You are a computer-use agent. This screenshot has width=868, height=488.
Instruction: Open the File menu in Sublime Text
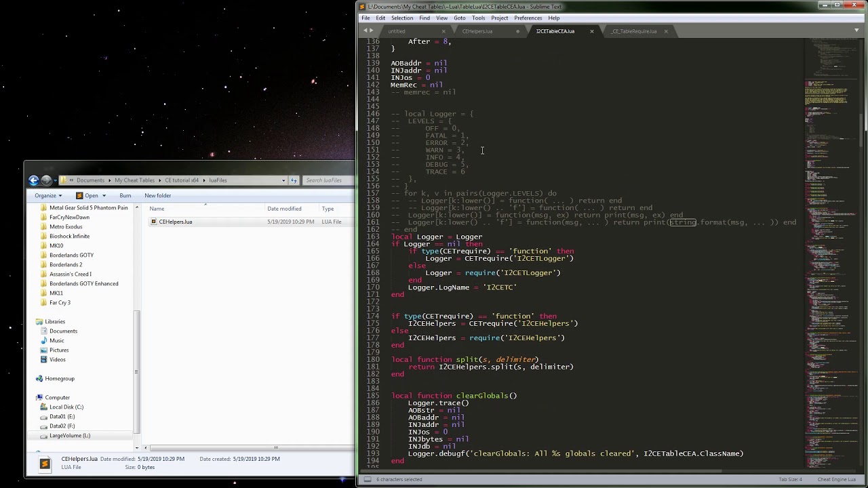tap(366, 18)
